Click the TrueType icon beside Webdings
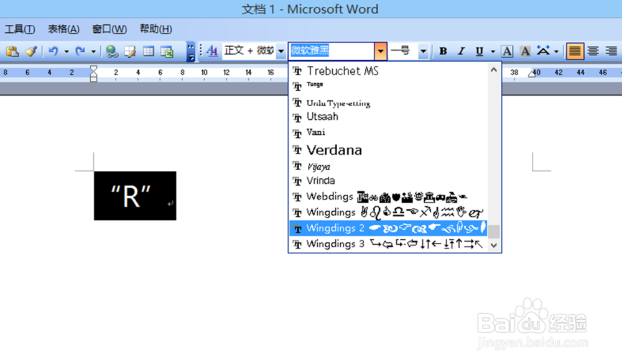The height and width of the screenshot is (364, 622). [297, 197]
